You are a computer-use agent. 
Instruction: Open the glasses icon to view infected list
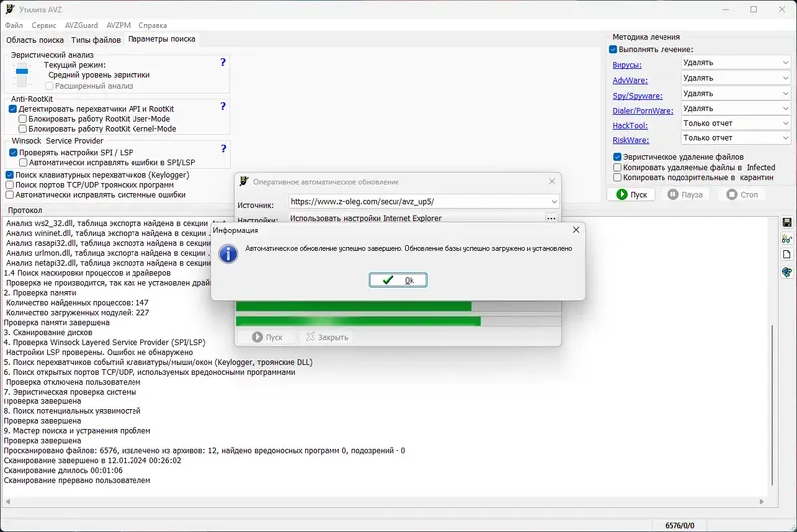tap(787, 239)
